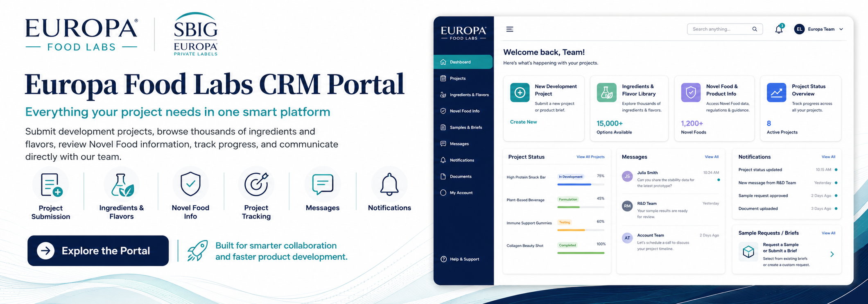Click the Notifications bell icon in the banner
This screenshot has height=304, width=868.
tap(389, 184)
